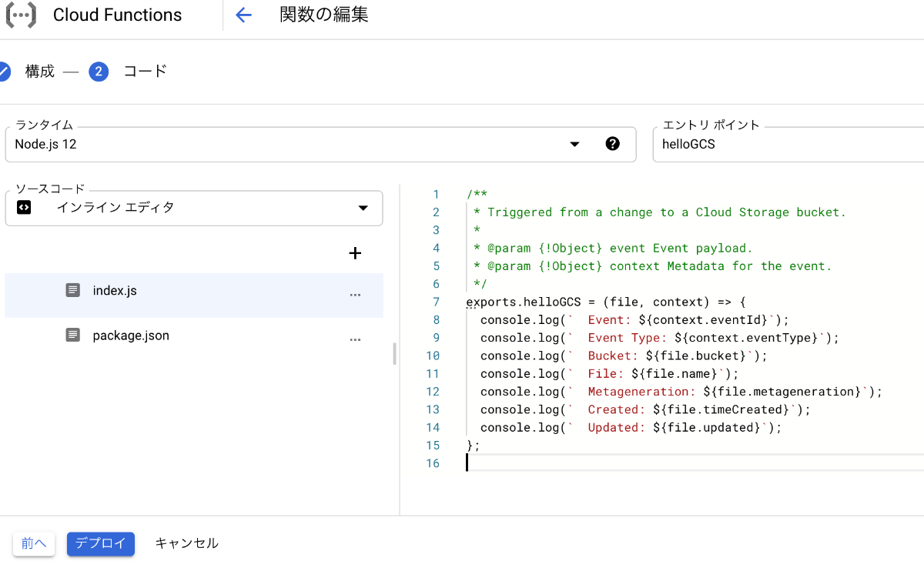
Task: Open the ランタイム Node.js 12 dropdown
Action: click(x=320, y=144)
